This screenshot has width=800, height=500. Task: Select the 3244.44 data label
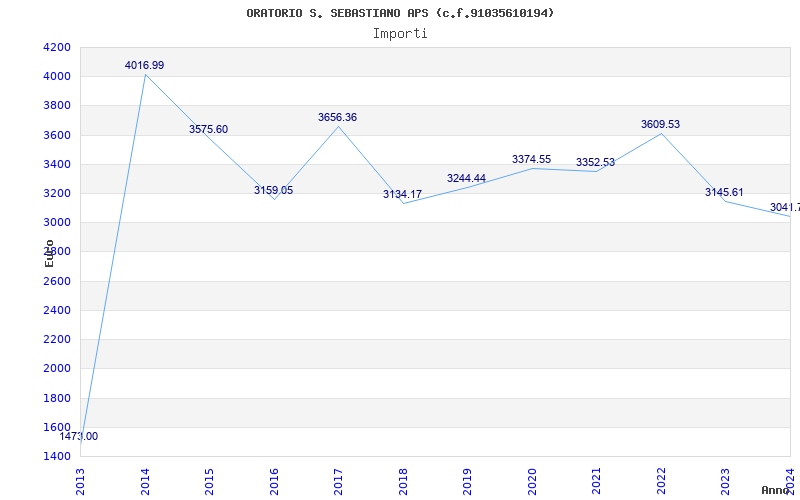pyautogui.click(x=466, y=179)
